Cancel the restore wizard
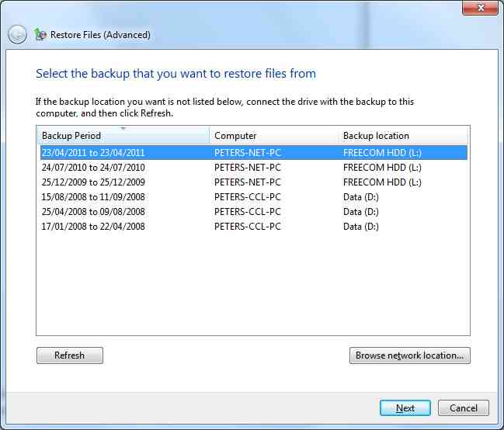This screenshot has width=504, height=430. [x=464, y=407]
